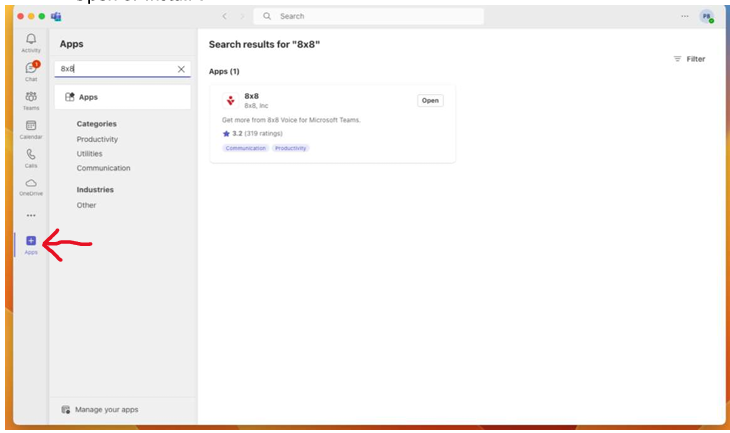Screen dimensions: 730x433
Task: Open Manage your apps
Action: click(x=100, y=409)
